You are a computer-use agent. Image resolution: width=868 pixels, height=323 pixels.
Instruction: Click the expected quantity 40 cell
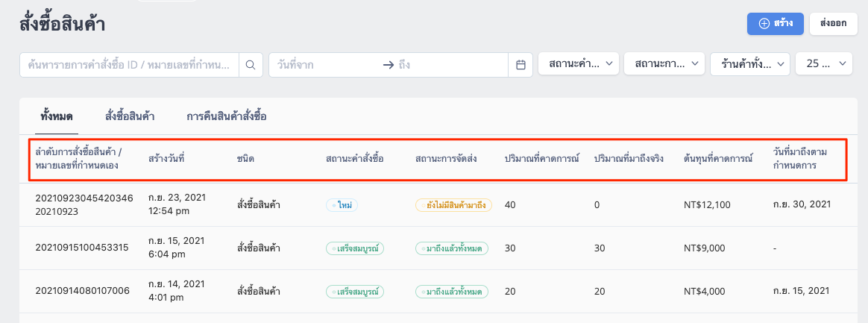[510, 205]
